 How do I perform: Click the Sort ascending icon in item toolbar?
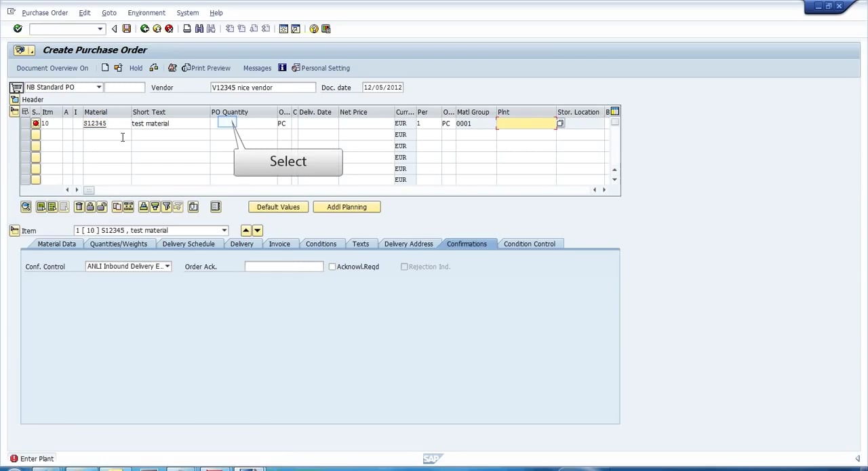tap(143, 207)
